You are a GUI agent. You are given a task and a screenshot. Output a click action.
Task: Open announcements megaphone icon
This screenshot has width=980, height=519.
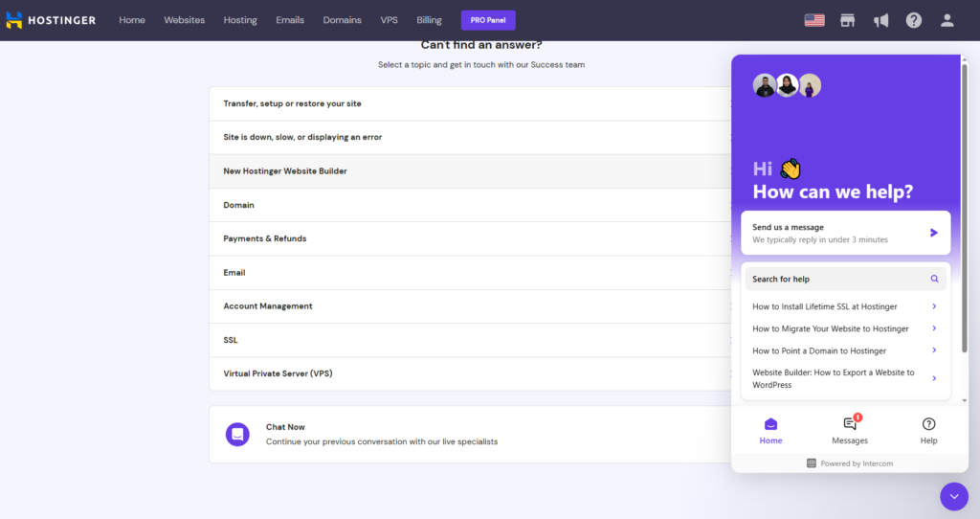[880, 20]
